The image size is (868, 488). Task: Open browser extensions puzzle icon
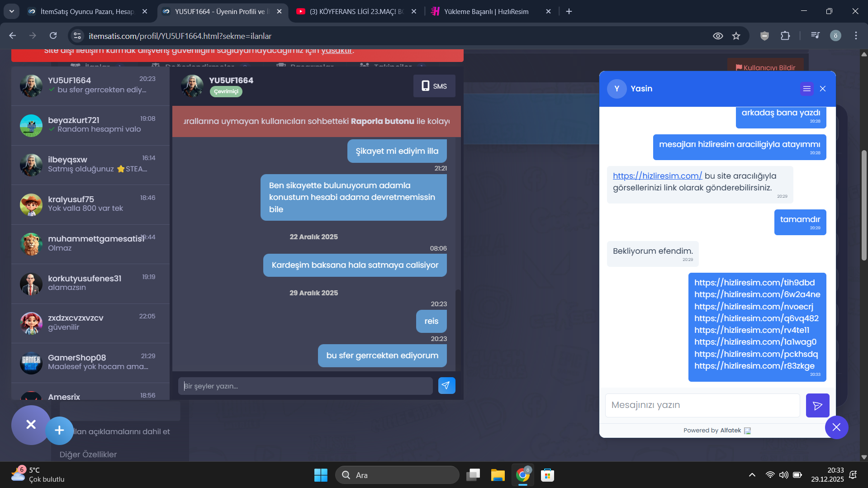coord(785,36)
